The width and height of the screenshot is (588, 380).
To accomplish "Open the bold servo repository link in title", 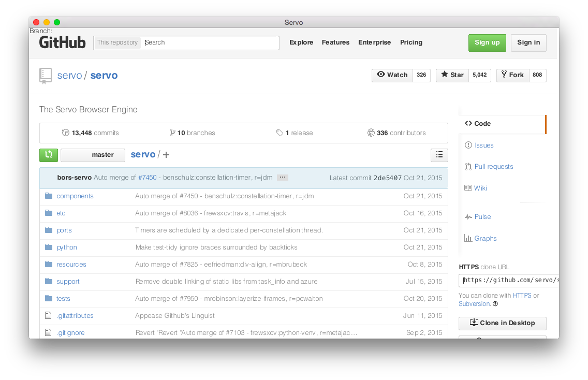I will 104,76.
